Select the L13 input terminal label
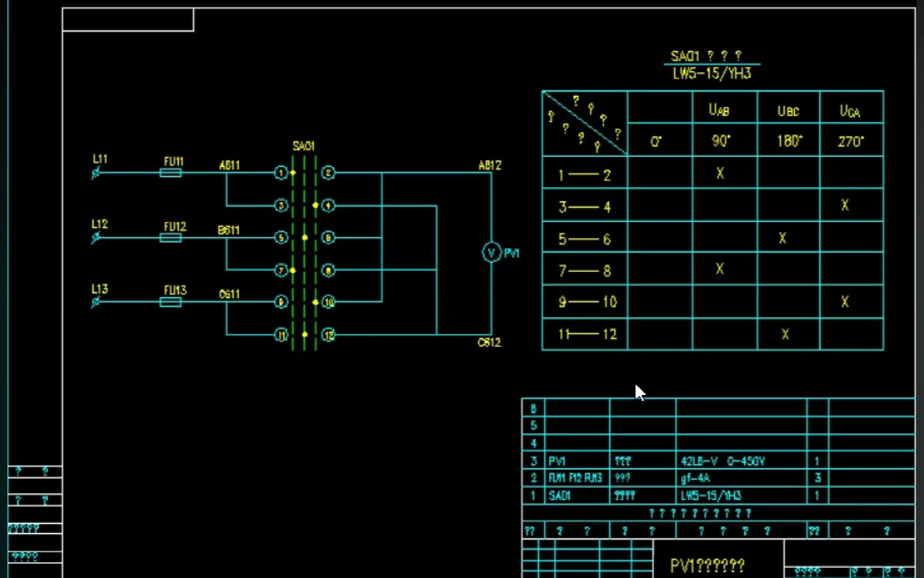This screenshot has width=924, height=578. 99,290
